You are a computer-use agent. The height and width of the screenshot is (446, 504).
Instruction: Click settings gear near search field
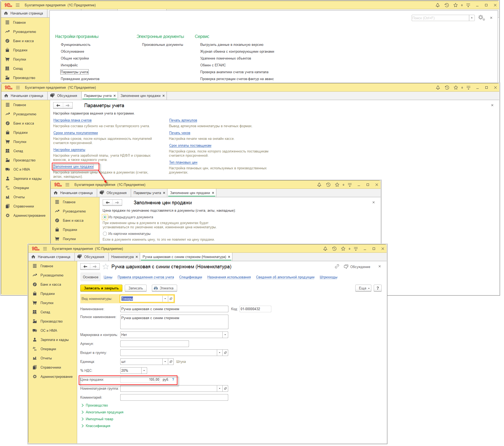coord(481,18)
